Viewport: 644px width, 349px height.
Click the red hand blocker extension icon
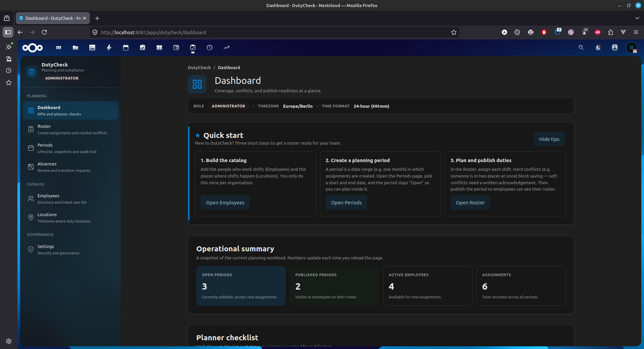(x=544, y=32)
